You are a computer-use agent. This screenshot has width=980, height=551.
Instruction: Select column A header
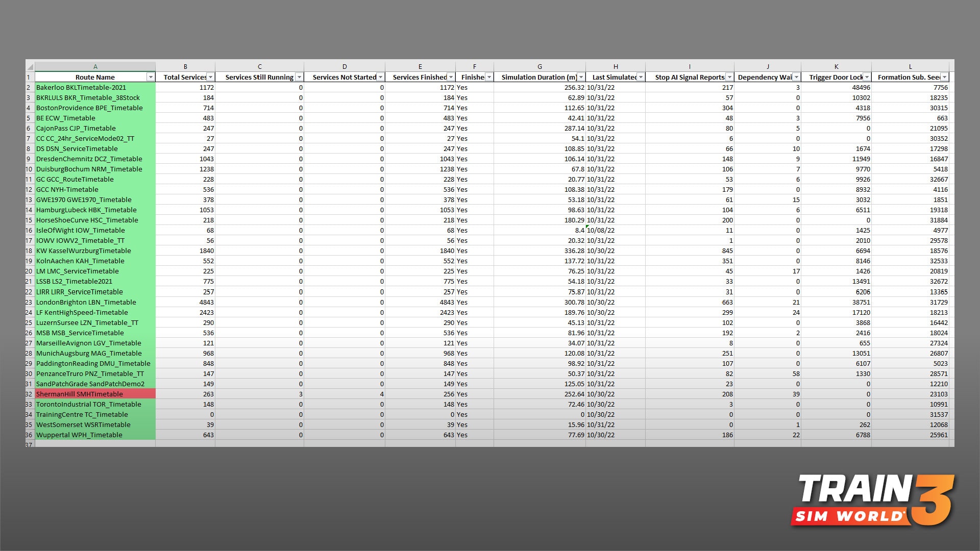[95, 67]
